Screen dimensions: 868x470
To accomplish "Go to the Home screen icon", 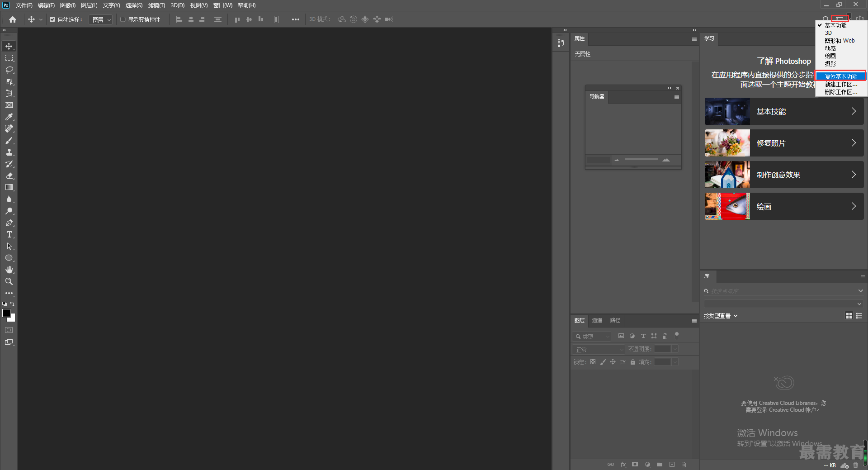I will tap(13, 19).
